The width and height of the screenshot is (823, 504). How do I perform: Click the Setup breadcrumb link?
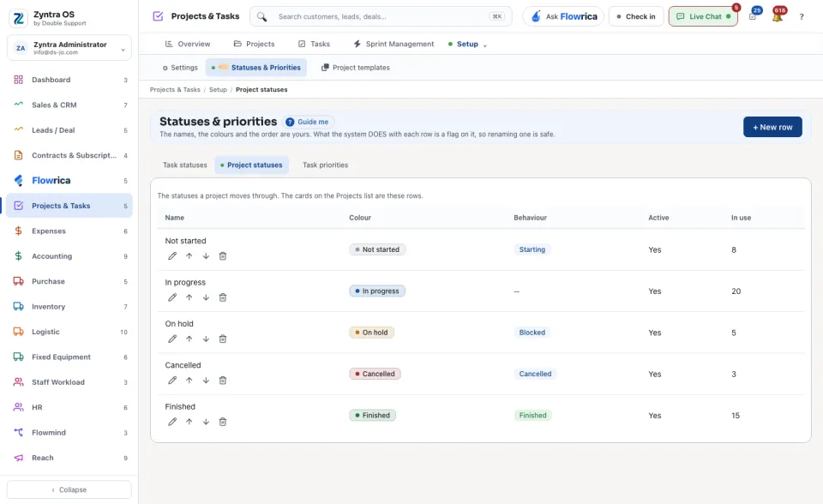[x=218, y=90]
